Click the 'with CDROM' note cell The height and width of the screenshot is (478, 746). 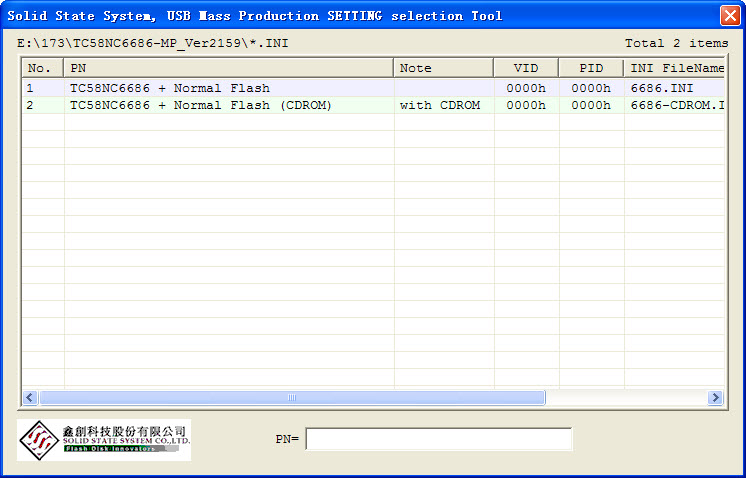(440, 105)
